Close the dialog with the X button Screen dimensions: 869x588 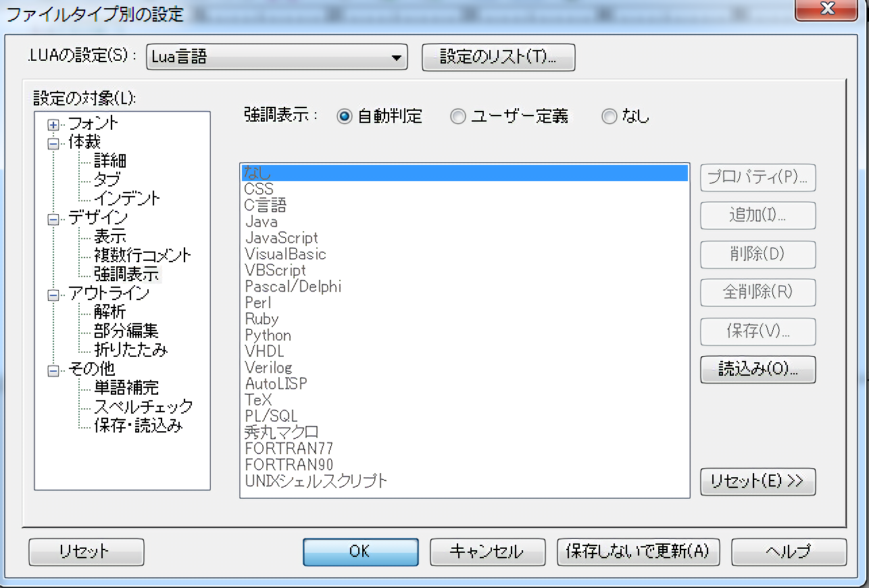tap(827, 8)
